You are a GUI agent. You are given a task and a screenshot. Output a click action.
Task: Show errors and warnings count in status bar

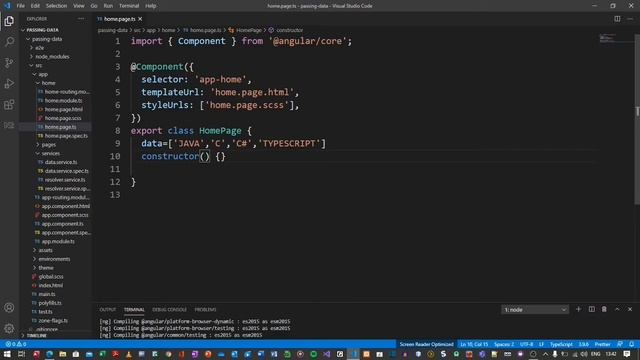(x=16, y=344)
